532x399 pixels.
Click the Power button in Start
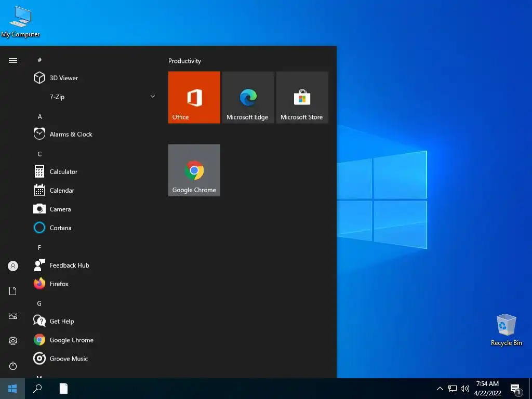(13, 366)
